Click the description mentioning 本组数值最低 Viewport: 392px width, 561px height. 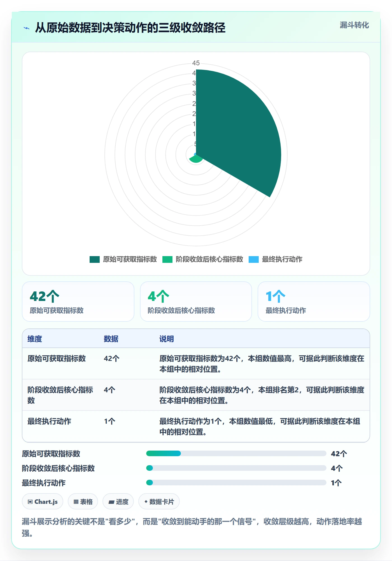(260, 426)
